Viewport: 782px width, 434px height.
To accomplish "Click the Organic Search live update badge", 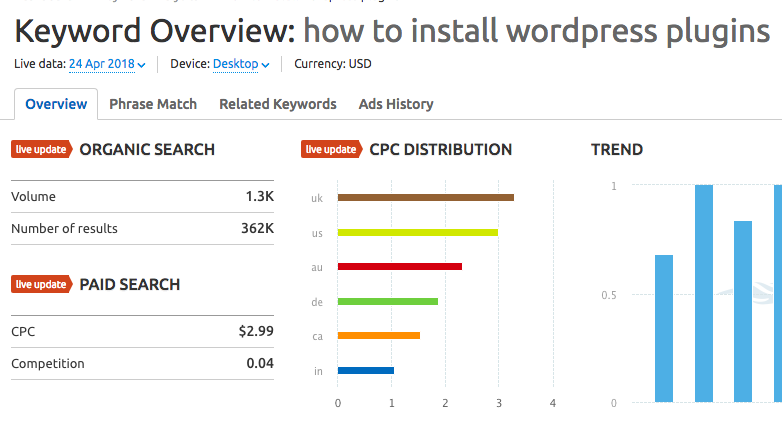I will coord(42,150).
